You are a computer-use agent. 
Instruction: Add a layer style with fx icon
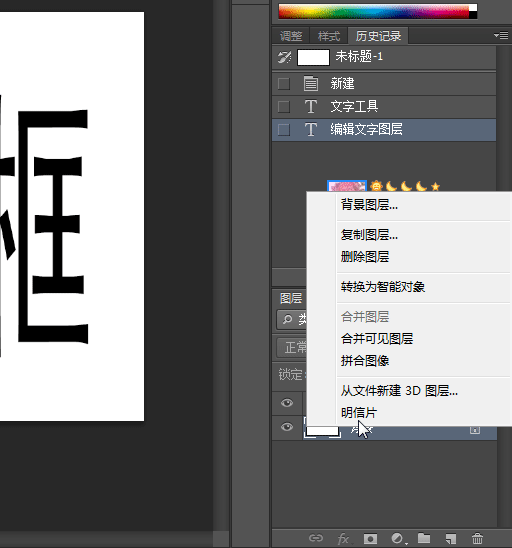343,538
